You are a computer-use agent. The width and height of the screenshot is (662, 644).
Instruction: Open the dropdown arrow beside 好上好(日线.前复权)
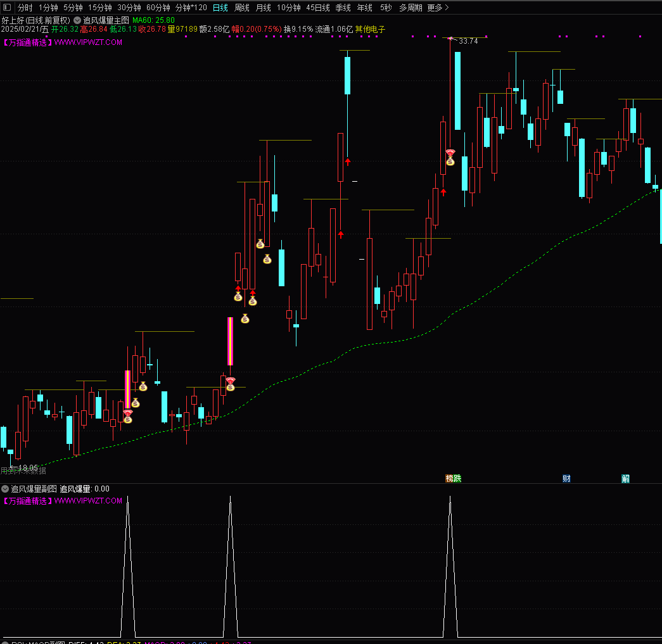coord(77,20)
